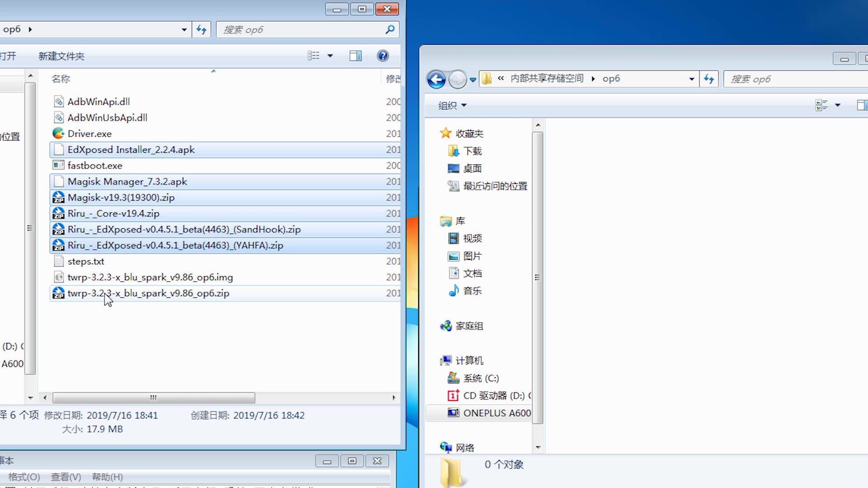Image resolution: width=868 pixels, height=488 pixels.
Task: Open address history dropdown in left window
Action: point(184,30)
